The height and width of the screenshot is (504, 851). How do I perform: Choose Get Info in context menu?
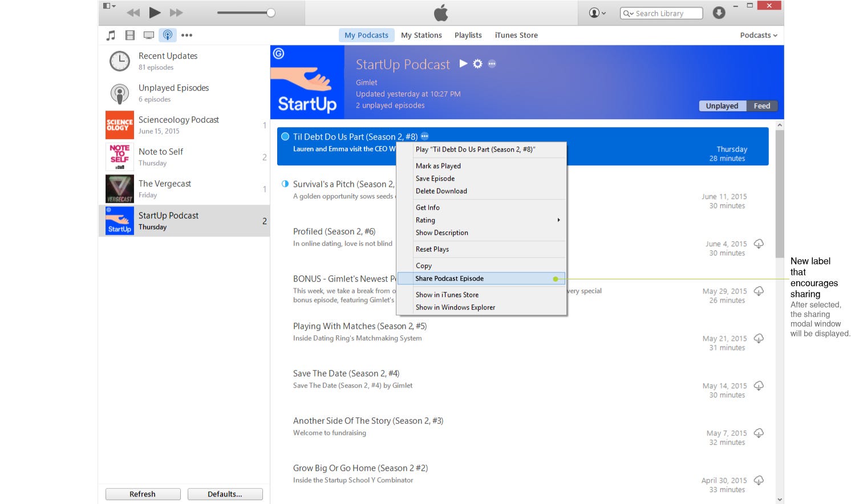click(x=481, y=208)
